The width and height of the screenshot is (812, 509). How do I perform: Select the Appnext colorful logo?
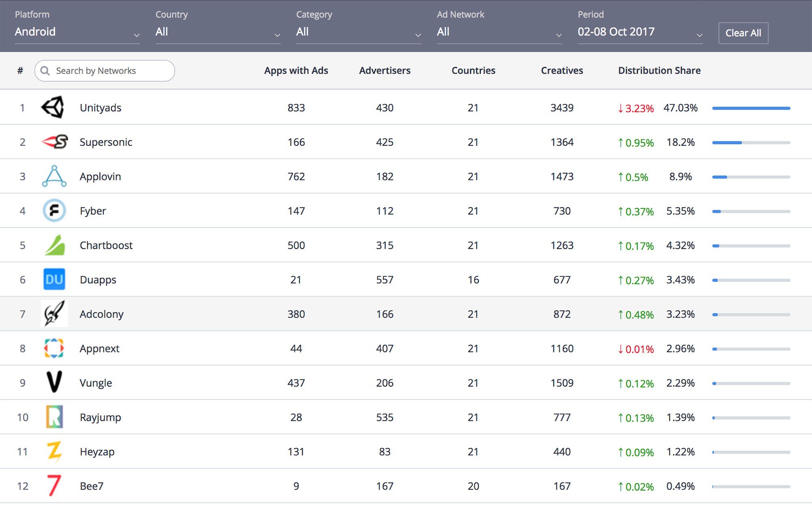[54, 348]
